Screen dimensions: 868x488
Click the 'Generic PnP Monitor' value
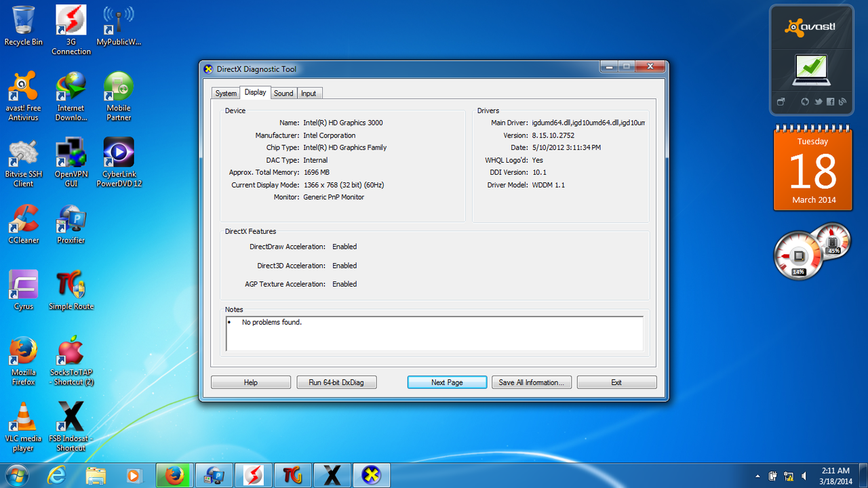pyautogui.click(x=334, y=197)
